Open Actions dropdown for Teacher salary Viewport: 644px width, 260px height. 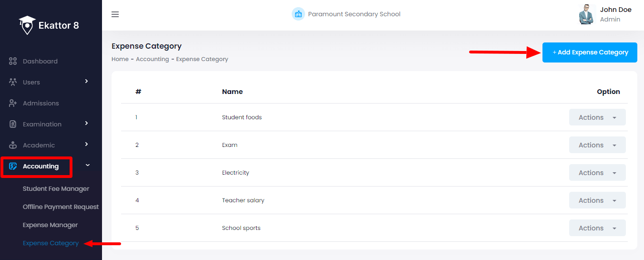click(x=597, y=200)
